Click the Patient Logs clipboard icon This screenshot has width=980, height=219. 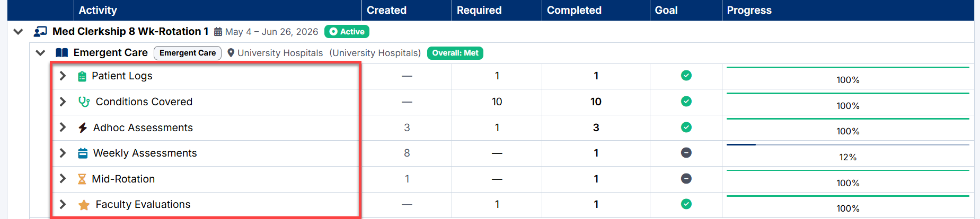point(82,76)
